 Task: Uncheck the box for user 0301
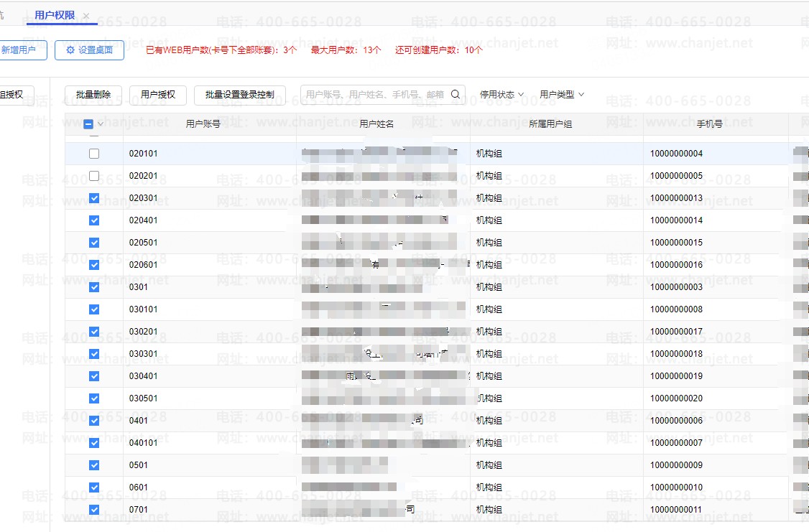(x=94, y=287)
